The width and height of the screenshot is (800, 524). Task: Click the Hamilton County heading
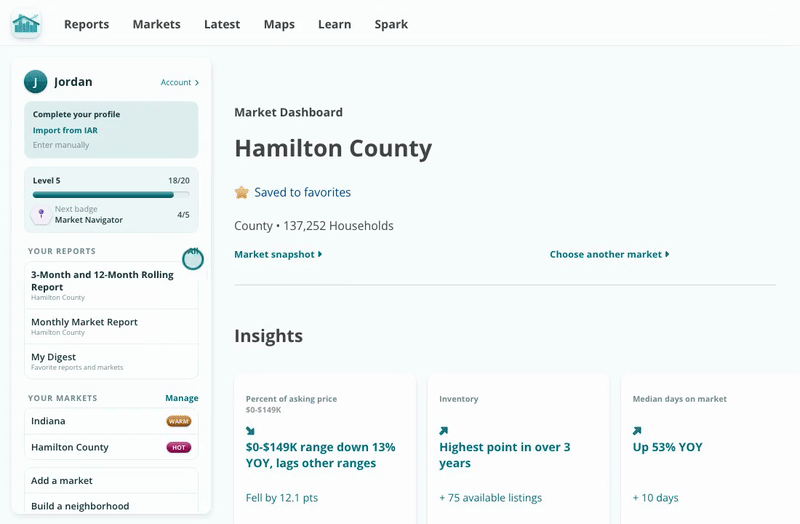point(333,148)
